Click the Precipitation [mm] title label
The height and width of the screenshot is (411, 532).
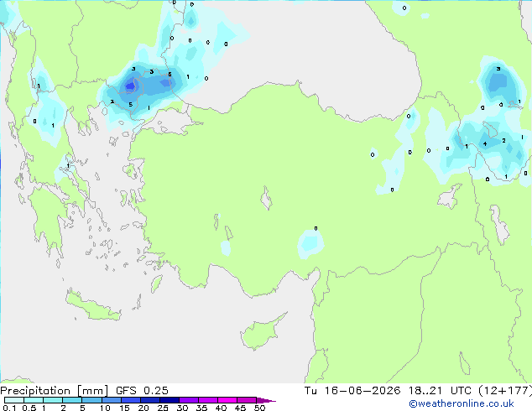click(55, 391)
